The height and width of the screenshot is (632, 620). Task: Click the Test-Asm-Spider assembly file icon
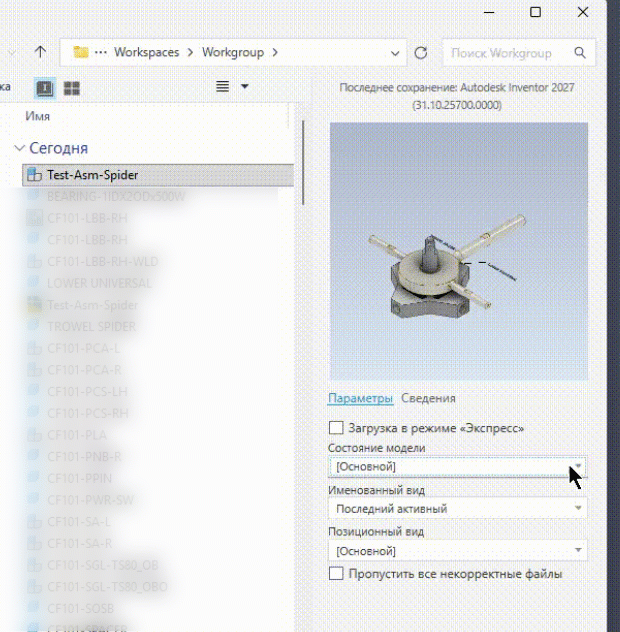coord(34,175)
